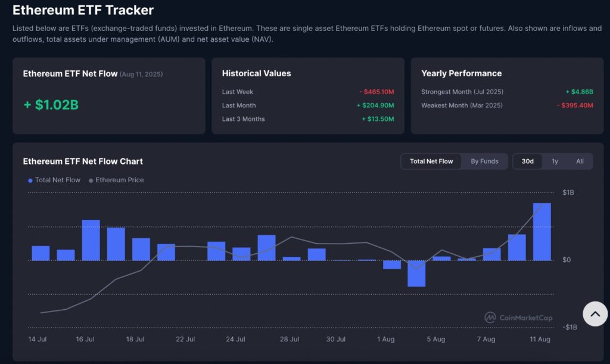
Task: Click the Historical Values card title
Action: point(256,73)
